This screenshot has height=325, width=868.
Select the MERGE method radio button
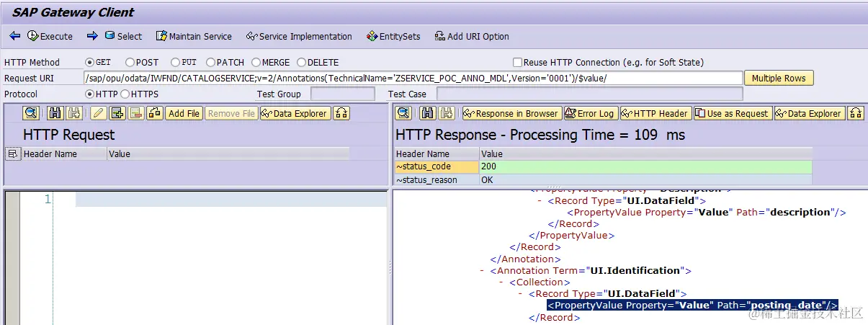coord(255,63)
